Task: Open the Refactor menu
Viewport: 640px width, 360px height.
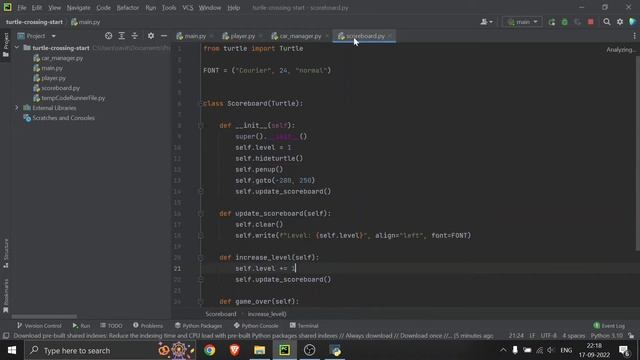Action: [128, 8]
